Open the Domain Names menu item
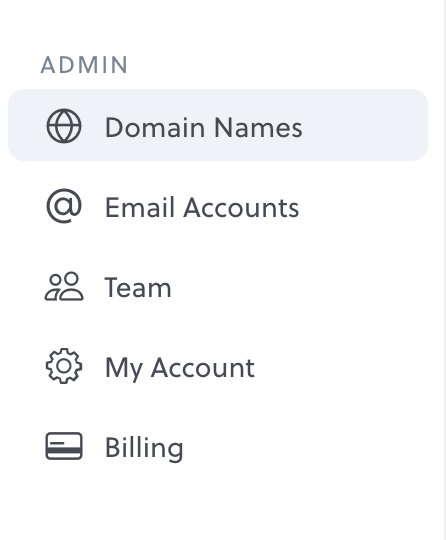 pyautogui.click(x=218, y=125)
